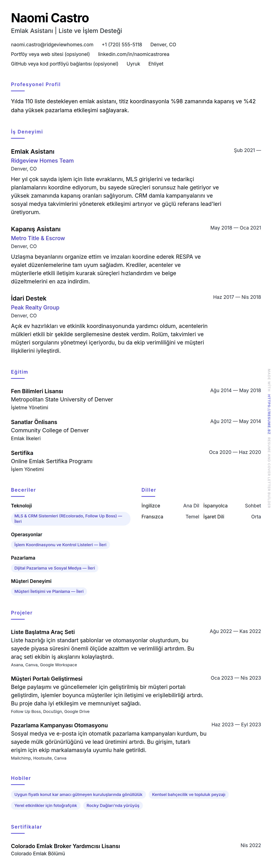This screenshot has height=868, width=272.
Task: Open the linkedin.com/in/naomicastrorea link
Action: coord(133,54)
